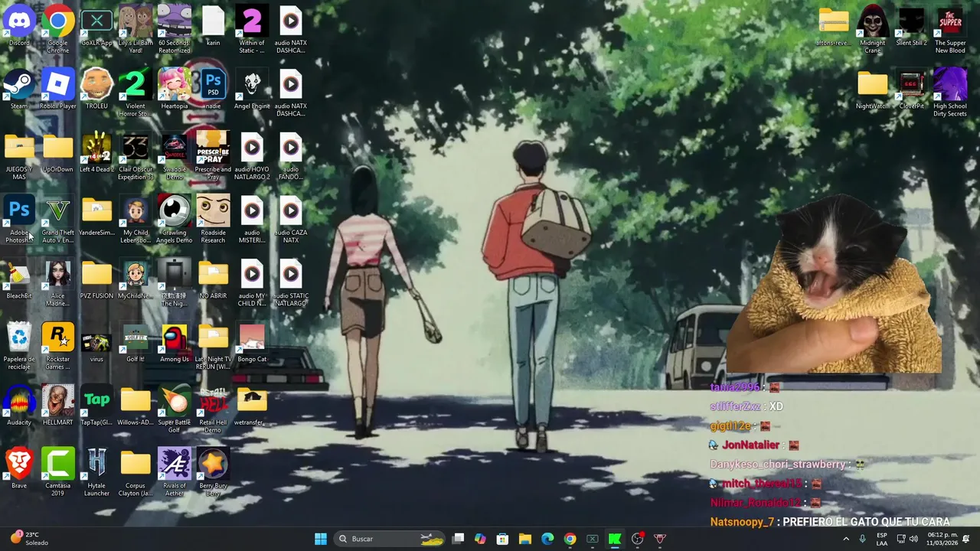The width and height of the screenshot is (980, 551).
Task: Select the TROLEU desktop icon
Action: tap(96, 89)
